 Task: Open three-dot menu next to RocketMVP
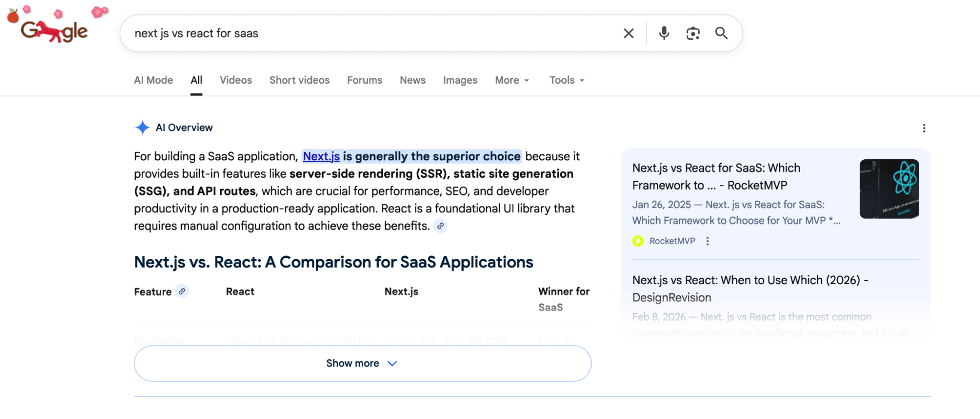707,241
